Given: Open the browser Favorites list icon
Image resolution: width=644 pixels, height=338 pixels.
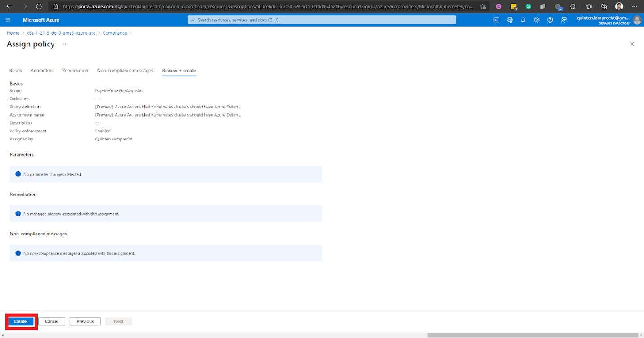Looking at the screenshot, I should point(589,6).
